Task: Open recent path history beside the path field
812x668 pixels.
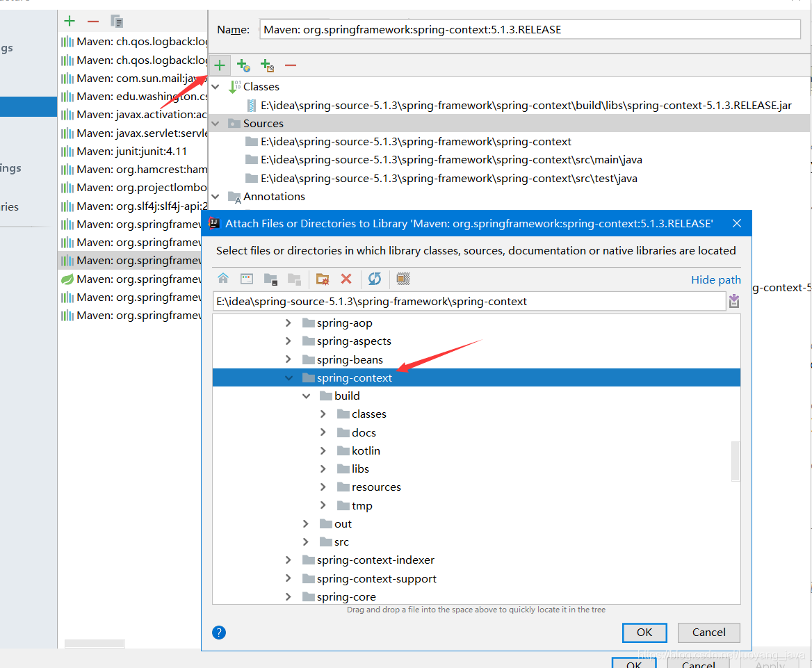Action: [734, 302]
